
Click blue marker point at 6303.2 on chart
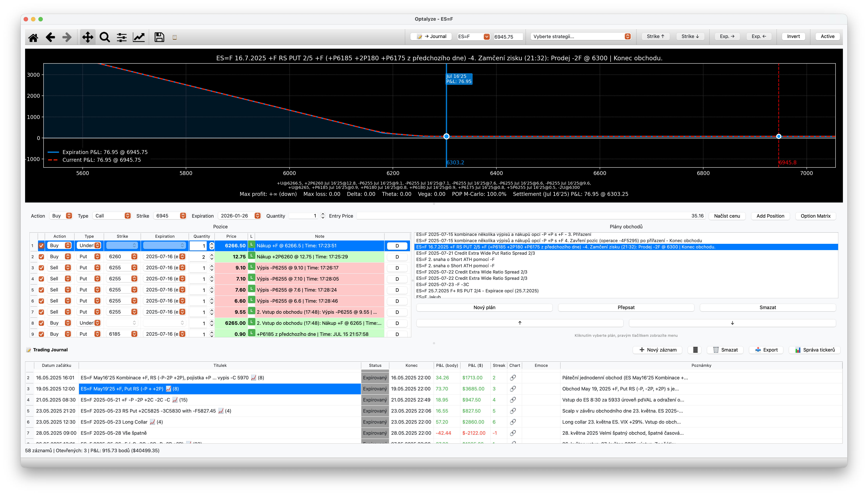coord(446,136)
